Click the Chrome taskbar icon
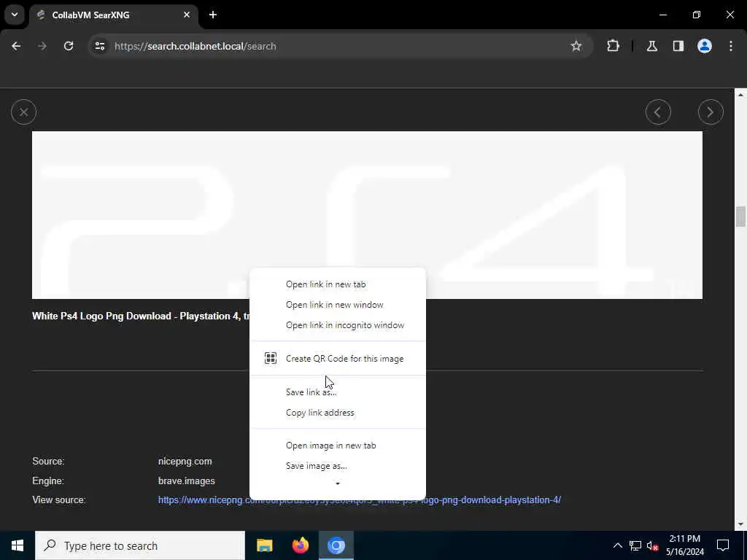The image size is (747, 560). point(336,545)
